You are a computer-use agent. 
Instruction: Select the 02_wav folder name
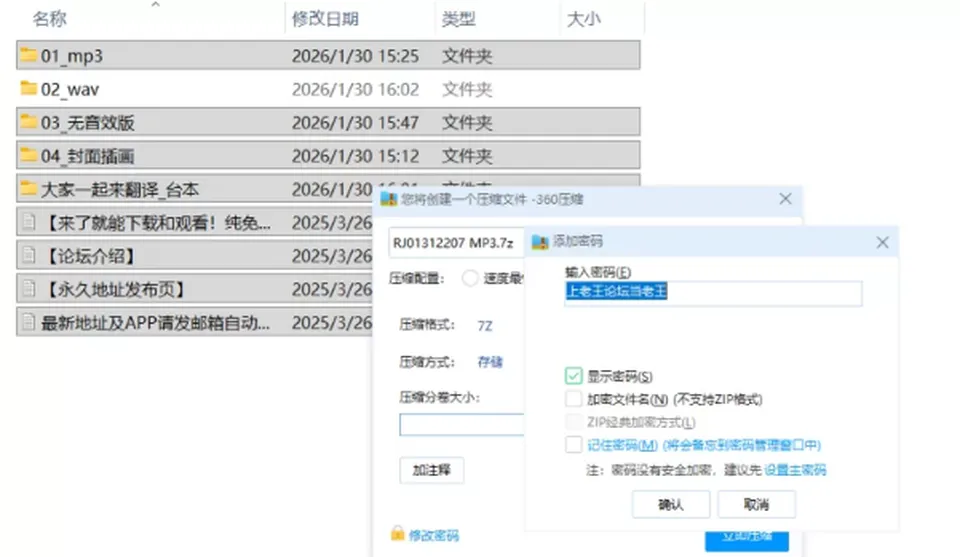(x=70, y=89)
